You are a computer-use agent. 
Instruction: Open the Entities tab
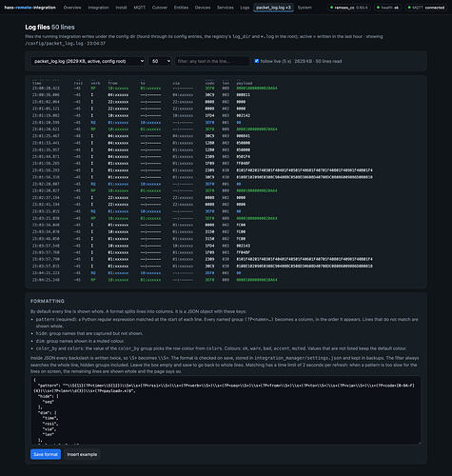(181, 8)
